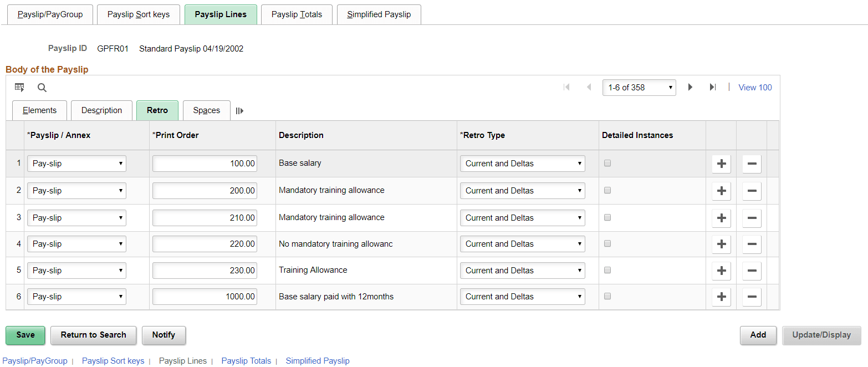Expand the 1-6 of 358 row selector
This screenshot has width=868, height=367.
[639, 88]
